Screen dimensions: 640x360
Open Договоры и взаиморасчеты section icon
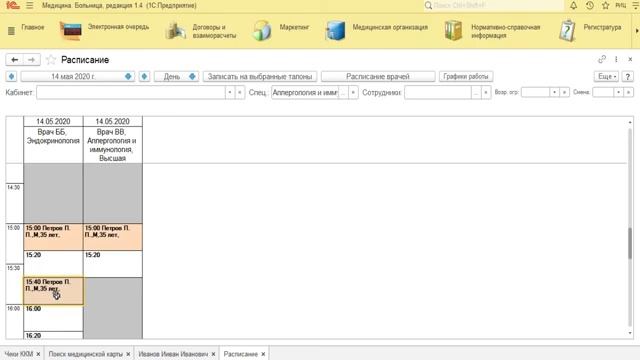(176, 31)
